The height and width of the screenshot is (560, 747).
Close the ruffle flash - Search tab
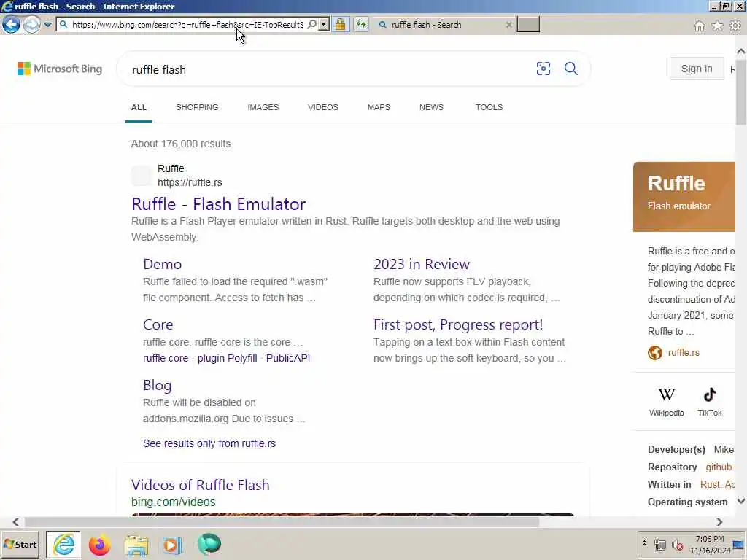click(x=508, y=25)
